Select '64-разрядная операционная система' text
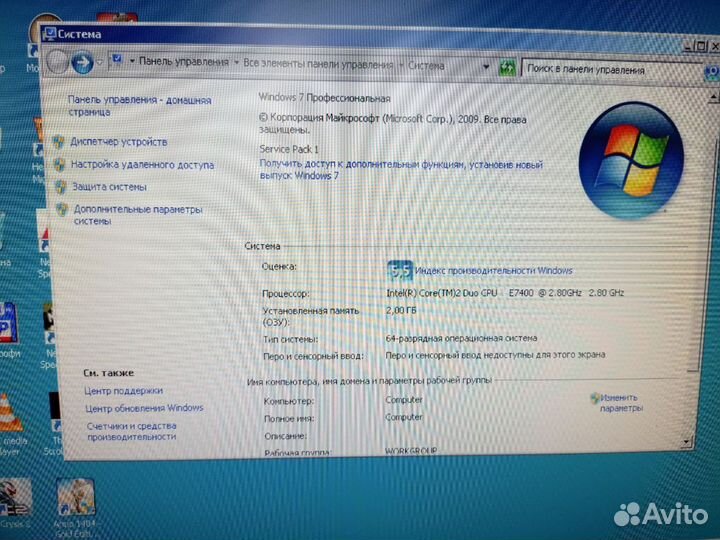This screenshot has height=540, width=720. (461, 338)
